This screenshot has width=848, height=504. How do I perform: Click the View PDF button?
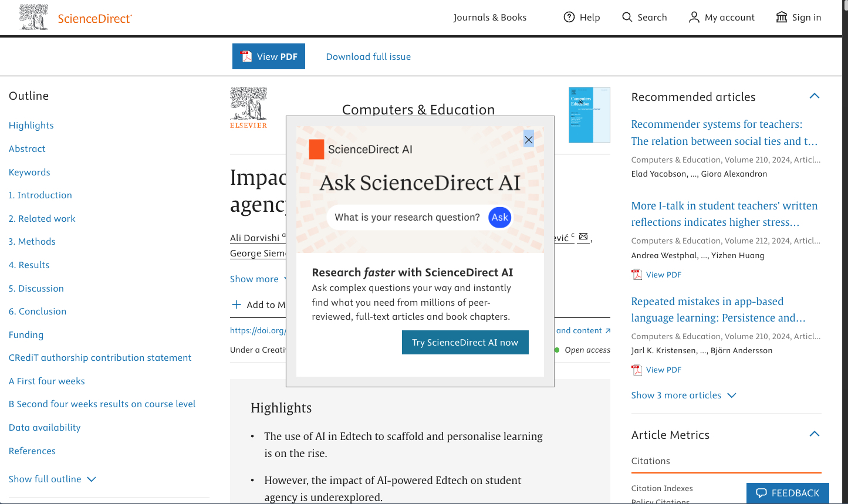point(269,56)
